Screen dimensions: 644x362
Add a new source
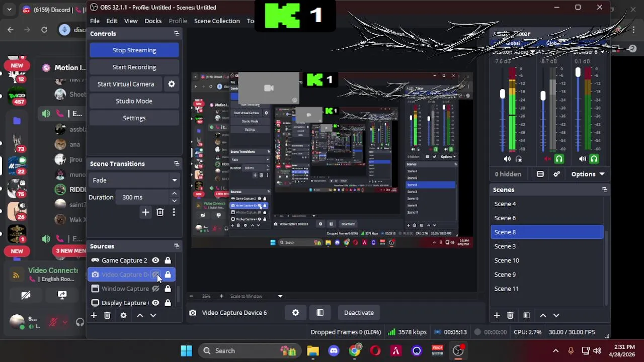pos(94,315)
